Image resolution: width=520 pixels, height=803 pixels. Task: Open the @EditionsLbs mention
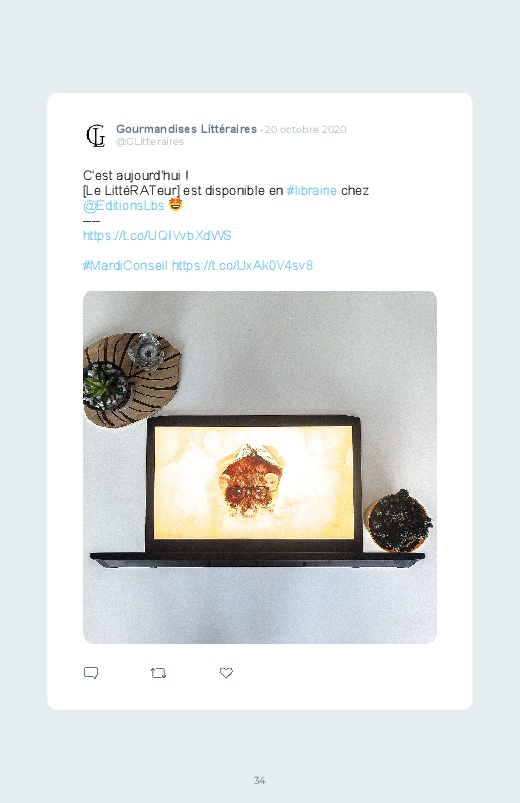coord(123,205)
